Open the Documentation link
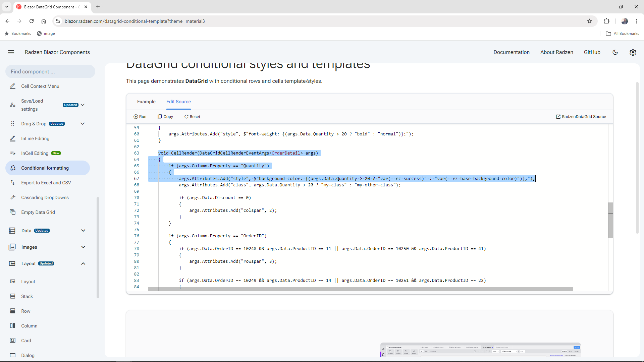 pyautogui.click(x=512, y=52)
